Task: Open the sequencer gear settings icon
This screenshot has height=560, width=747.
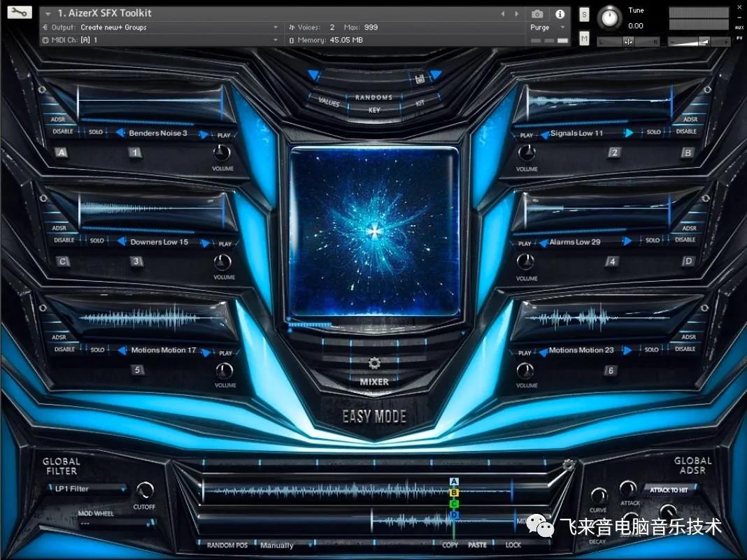Action: (568, 465)
